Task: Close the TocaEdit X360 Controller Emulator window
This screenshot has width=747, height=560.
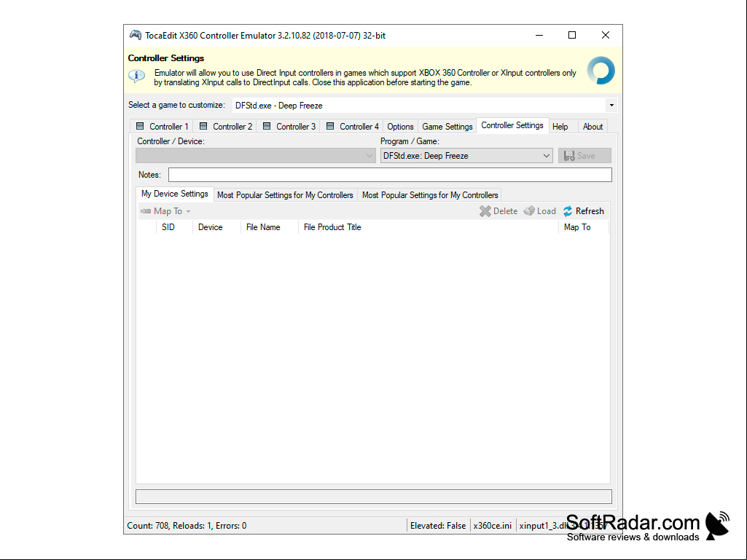Action: pos(606,35)
